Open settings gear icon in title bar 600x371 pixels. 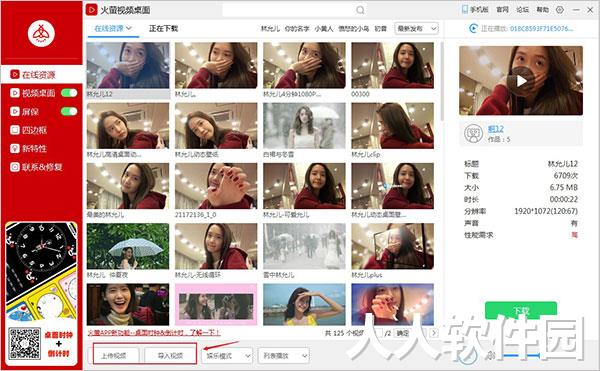tap(560, 10)
